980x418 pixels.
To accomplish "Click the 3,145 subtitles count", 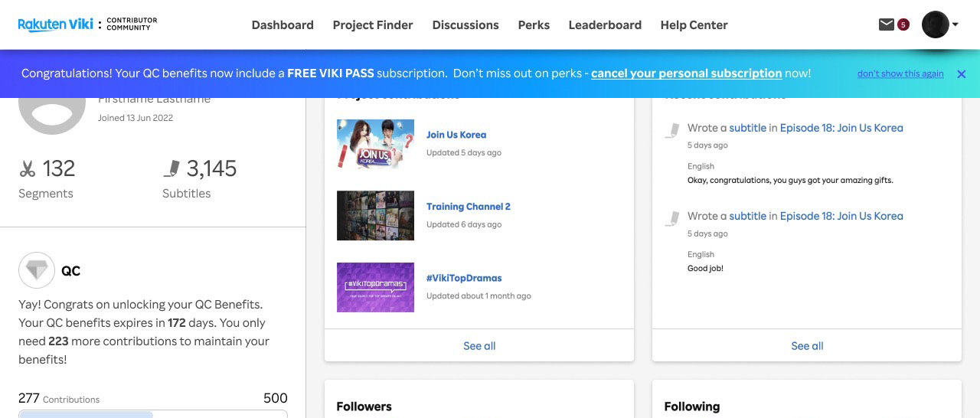I will (x=211, y=168).
